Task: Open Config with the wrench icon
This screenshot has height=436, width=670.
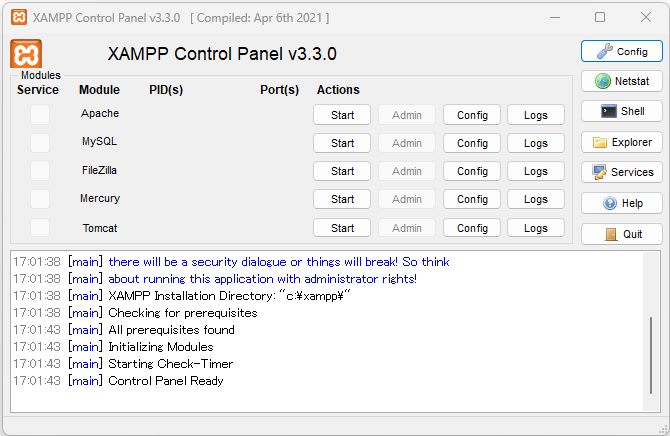Action: [622, 51]
